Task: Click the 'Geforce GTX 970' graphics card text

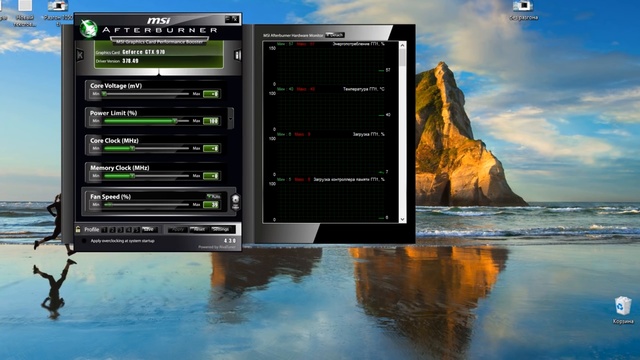Action: click(144, 52)
